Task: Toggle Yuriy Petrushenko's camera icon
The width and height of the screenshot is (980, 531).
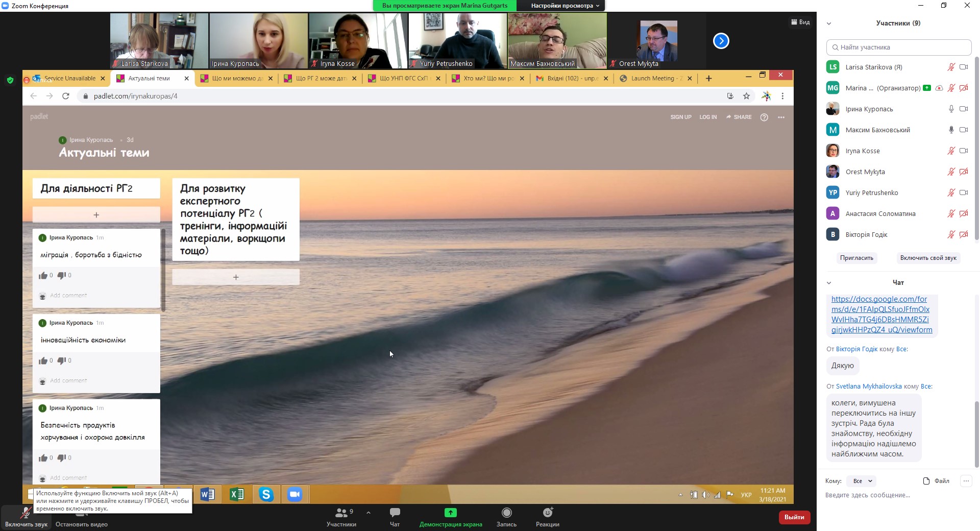Action: click(x=964, y=192)
